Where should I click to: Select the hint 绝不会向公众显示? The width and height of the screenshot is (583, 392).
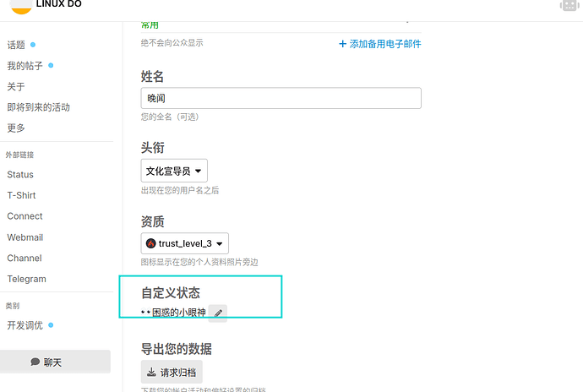pyautogui.click(x=172, y=43)
